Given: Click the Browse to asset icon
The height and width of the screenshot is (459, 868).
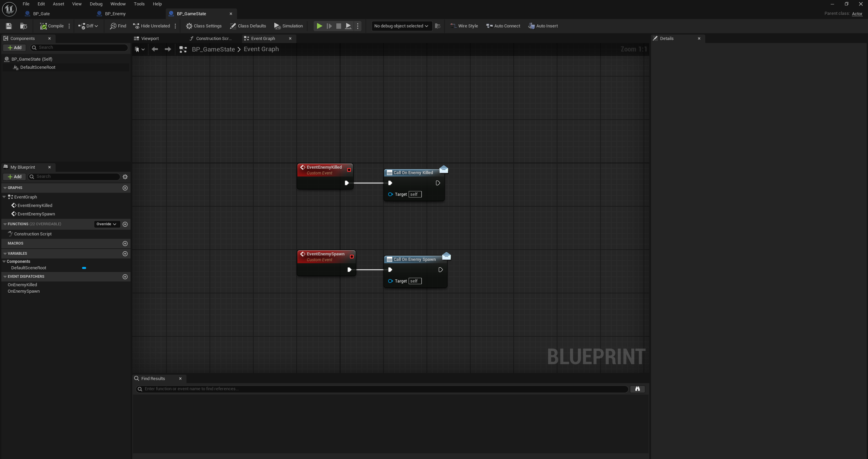Looking at the screenshot, I should click(23, 26).
